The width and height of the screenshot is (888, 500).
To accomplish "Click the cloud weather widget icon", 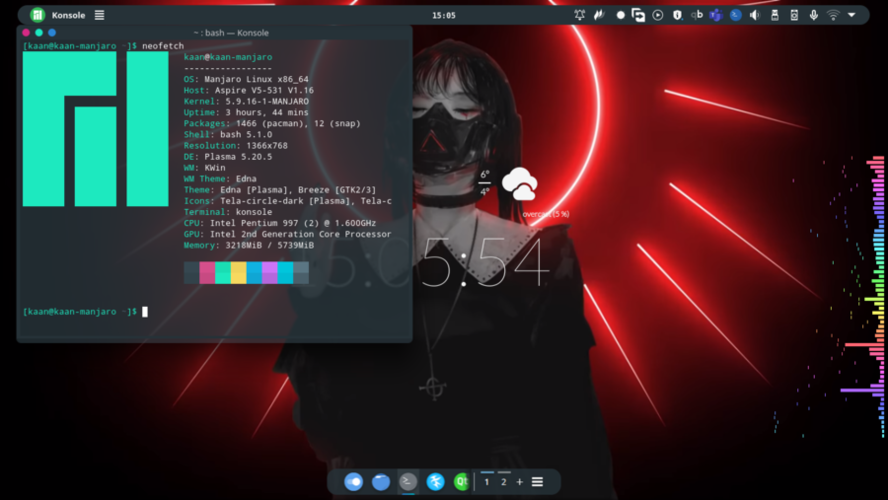I will click(x=519, y=184).
